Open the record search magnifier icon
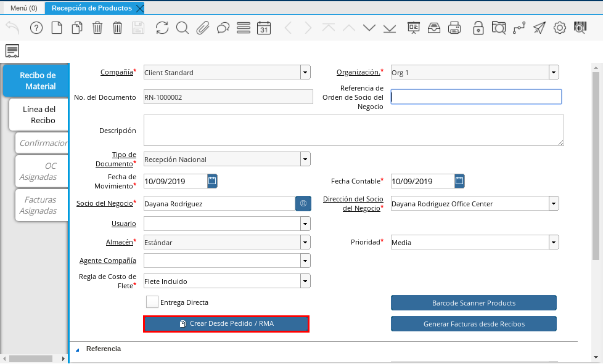Image resolution: width=603 pixels, height=364 pixels. coord(182,28)
